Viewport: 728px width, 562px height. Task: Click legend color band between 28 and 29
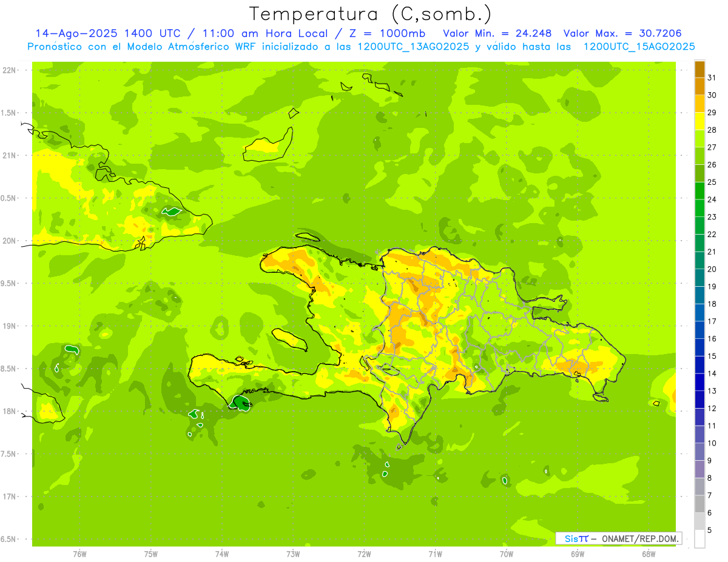click(x=699, y=121)
